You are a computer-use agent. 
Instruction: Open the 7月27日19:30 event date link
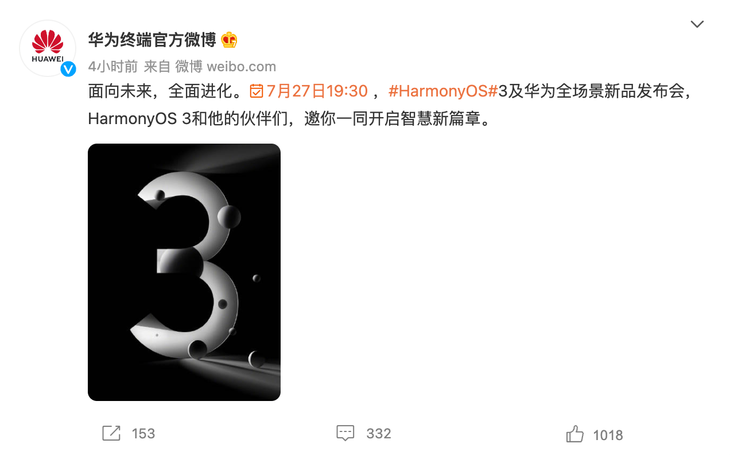tap(317, 91)
